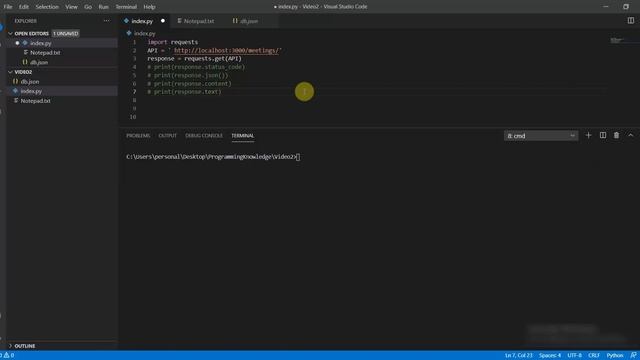Open the Terminal menu

point(126,7)
